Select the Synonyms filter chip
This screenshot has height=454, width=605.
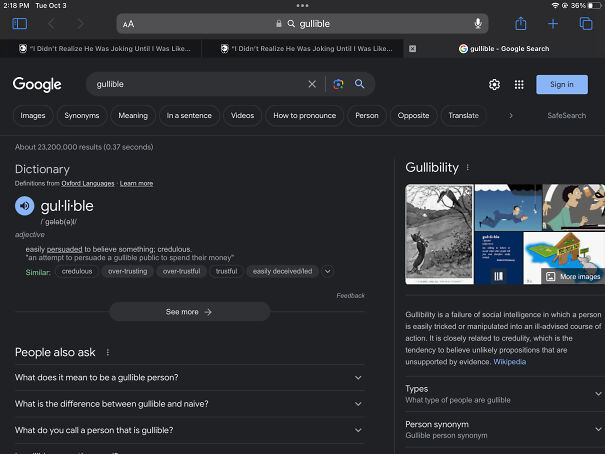point(82,115)
